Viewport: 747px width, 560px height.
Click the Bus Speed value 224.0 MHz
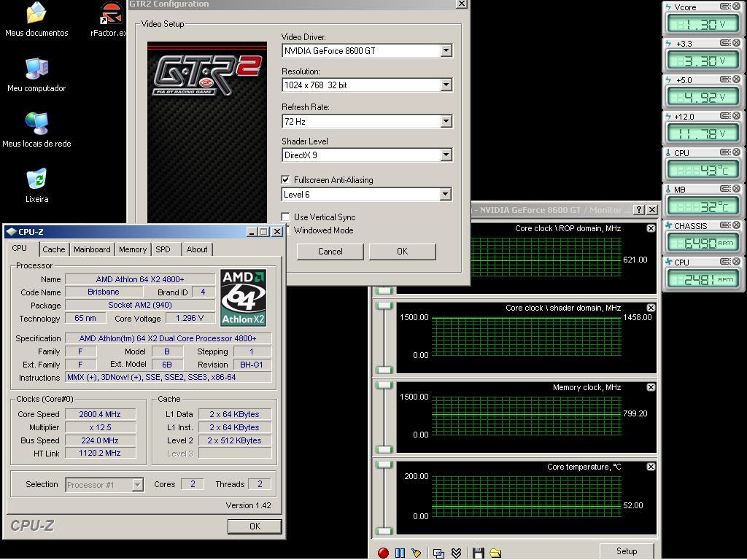(x=100, y=440)
